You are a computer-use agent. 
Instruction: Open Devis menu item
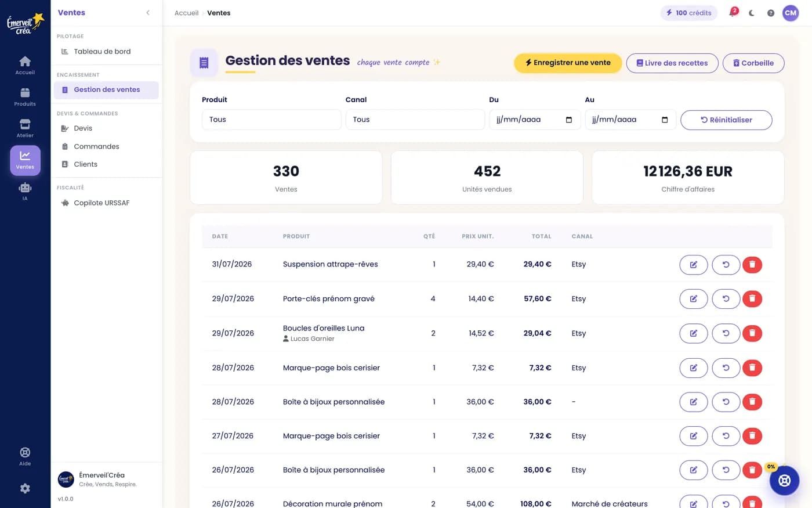tap(106, 128)
